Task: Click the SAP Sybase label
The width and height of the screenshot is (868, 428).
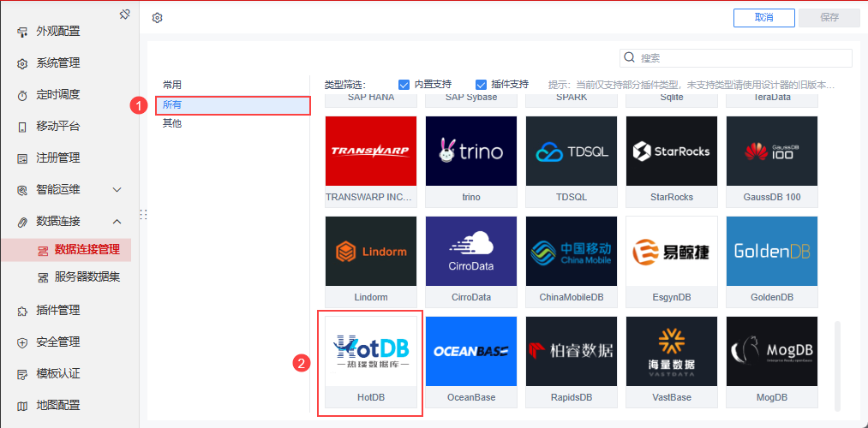Action: click(471, 98)
